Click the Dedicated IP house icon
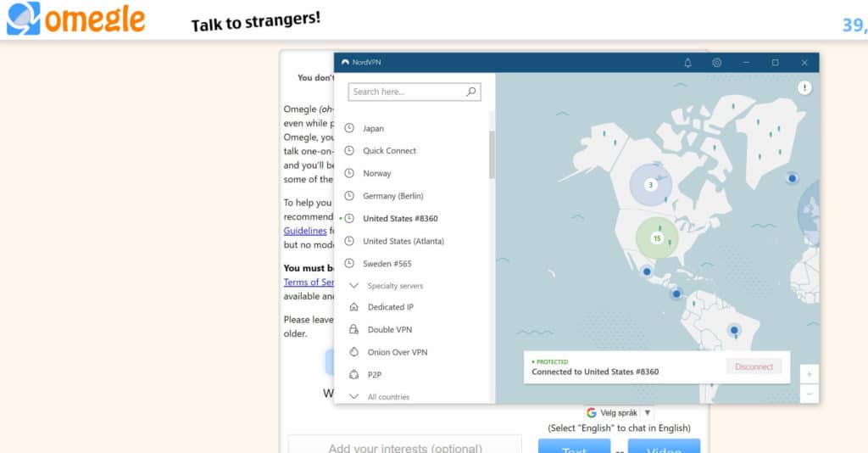 (353, 307)
